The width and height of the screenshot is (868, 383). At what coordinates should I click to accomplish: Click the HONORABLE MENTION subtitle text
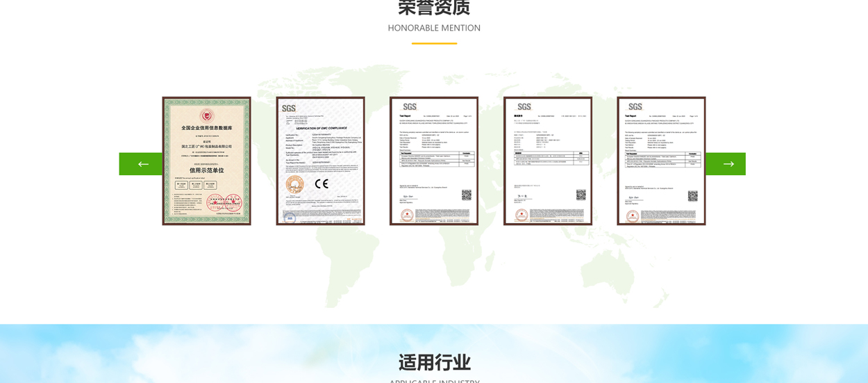click(434, 28)
